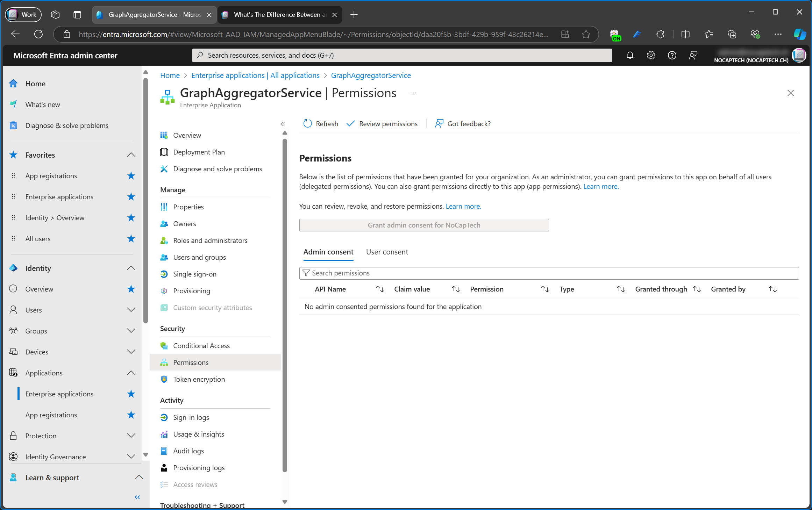
Task: Toggle star next to Identity Overview item
Action: (x=131, y=289)
